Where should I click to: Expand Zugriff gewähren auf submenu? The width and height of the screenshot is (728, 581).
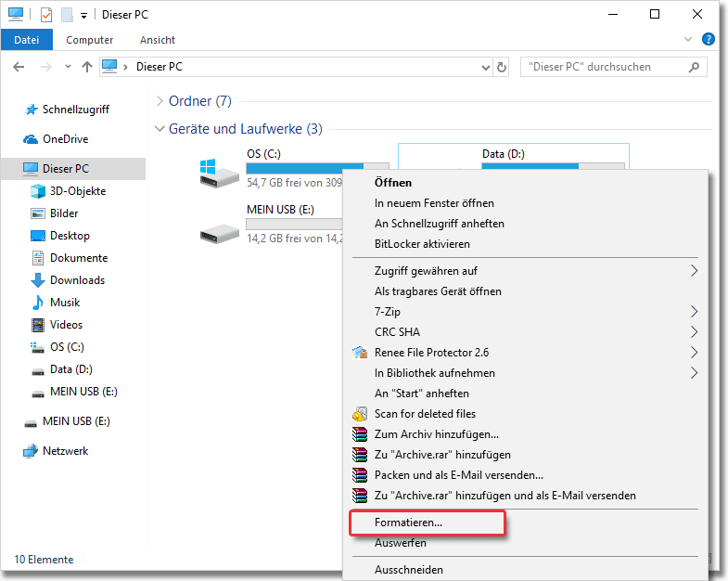pos(525,271)
